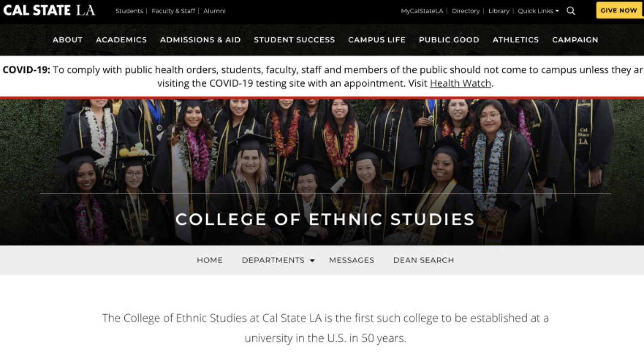Open the Student Success menu
Viewport: 644px width, 355px height.
pos(294,40)
